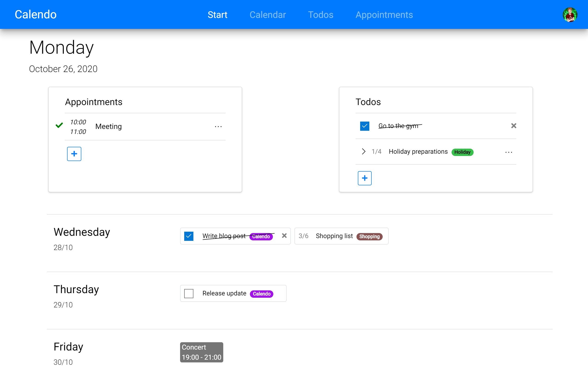Uncheck the 'Go to the gym' checkbox
The height and width of the screenshot is (367, 588).
pyautogui.click(x=365, y=126)
